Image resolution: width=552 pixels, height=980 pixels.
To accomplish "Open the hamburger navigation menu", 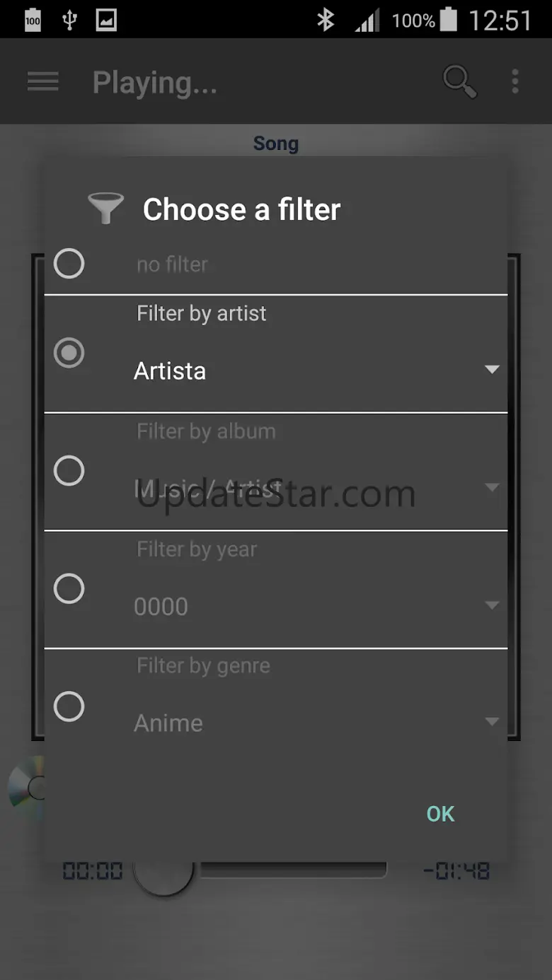I will [42, 82].
